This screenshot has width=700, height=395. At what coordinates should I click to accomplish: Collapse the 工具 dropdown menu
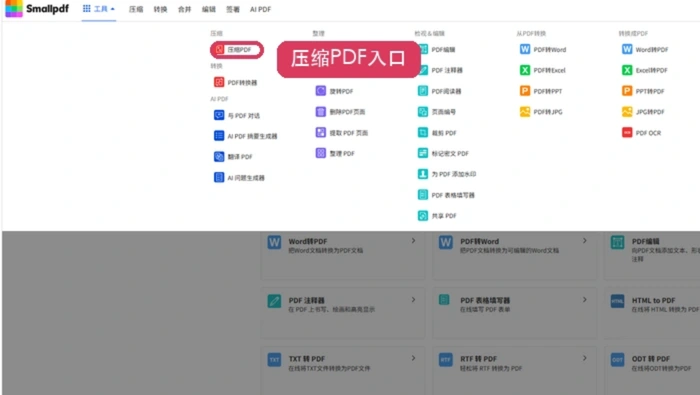click(x=99, y=9)
